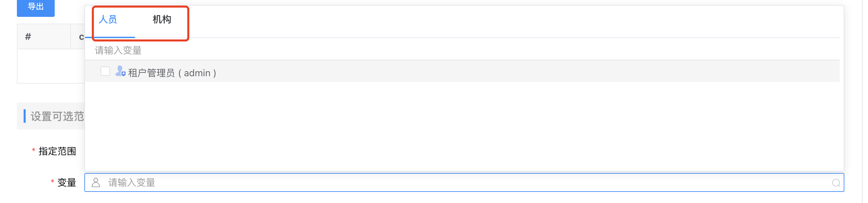Click the red asterisk before 指定范围

click(34, 150)
